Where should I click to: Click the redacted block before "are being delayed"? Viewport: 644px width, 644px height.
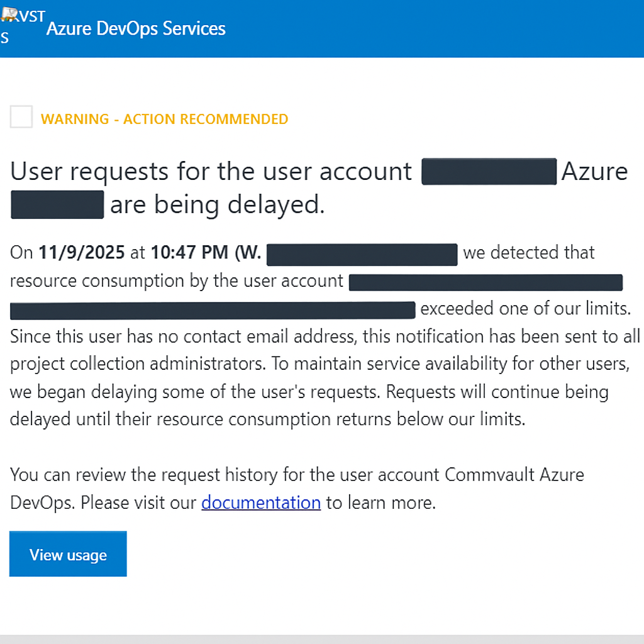pyautogui.click(x=57, y=205)
